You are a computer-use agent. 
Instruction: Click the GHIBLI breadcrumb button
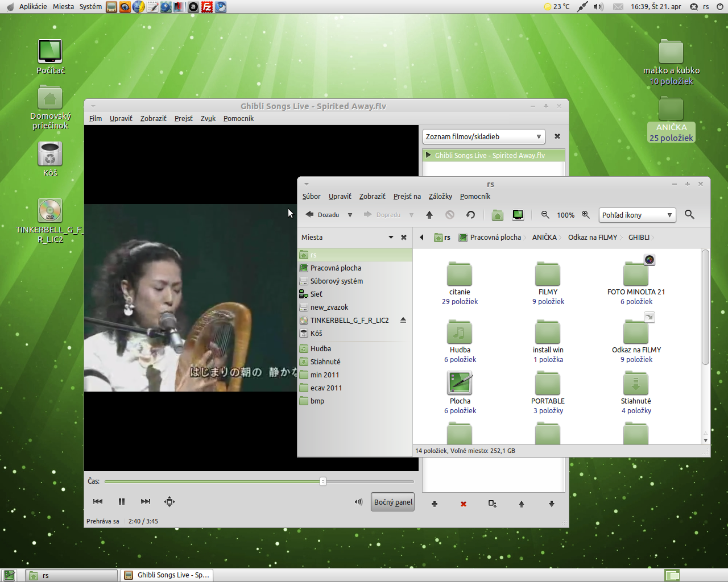[639, 238]
